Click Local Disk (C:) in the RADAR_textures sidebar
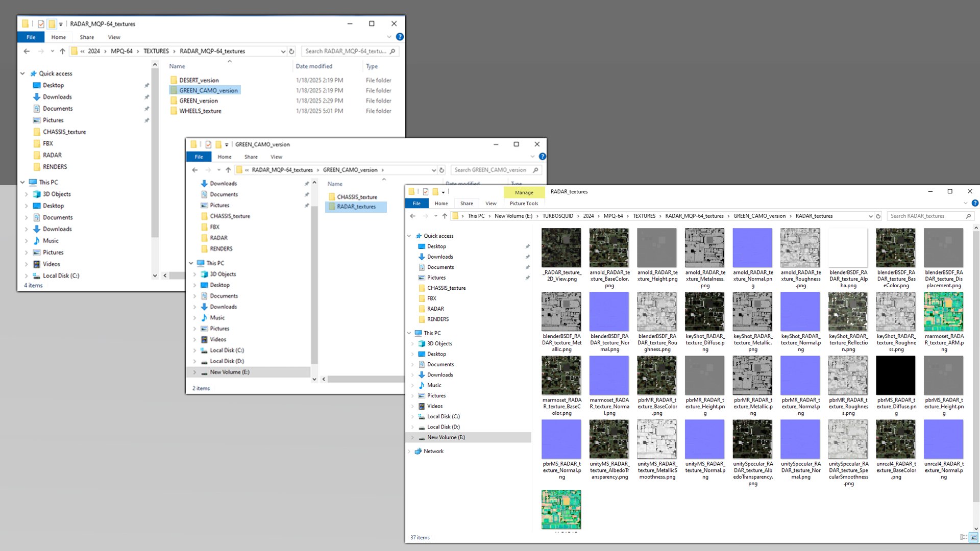The width and height of the screenshot is (980, 551). [443, 416]
